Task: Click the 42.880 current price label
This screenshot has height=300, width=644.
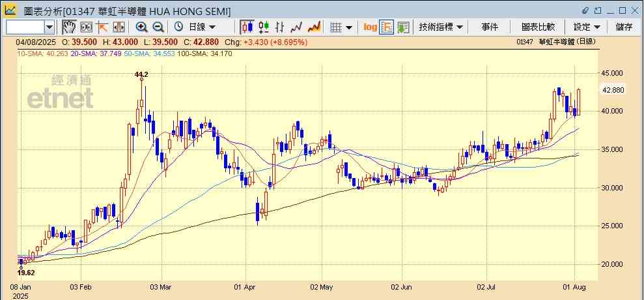Action: [613, 90]
